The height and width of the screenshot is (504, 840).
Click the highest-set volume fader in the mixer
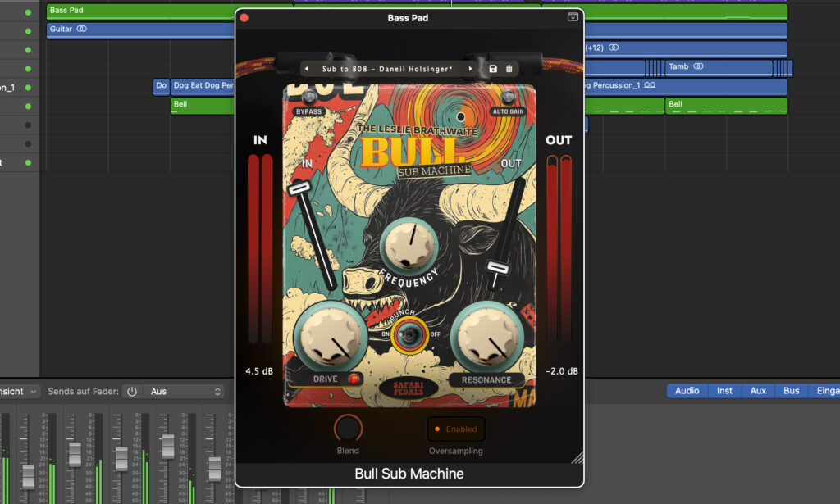[167, 446]
